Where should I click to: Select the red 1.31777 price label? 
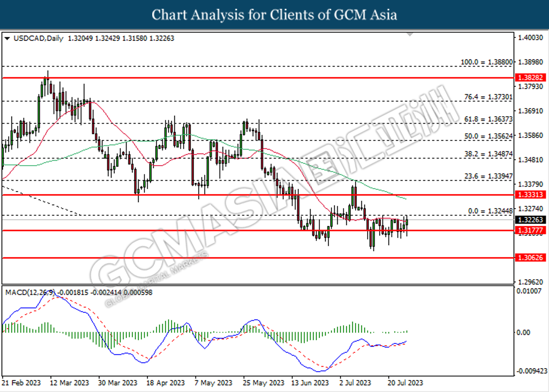tap(530, 230)
